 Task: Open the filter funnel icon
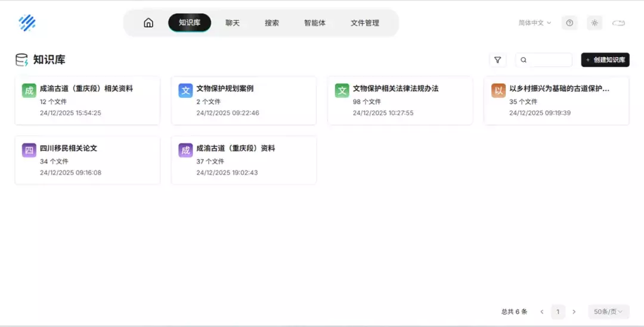(x=497, y=60)
